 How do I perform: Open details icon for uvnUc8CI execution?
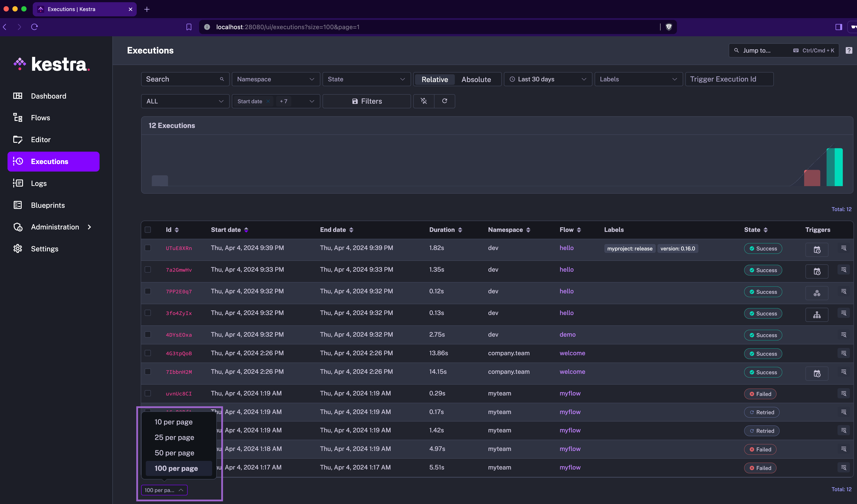pyautogui.click(x=844, y=393)
